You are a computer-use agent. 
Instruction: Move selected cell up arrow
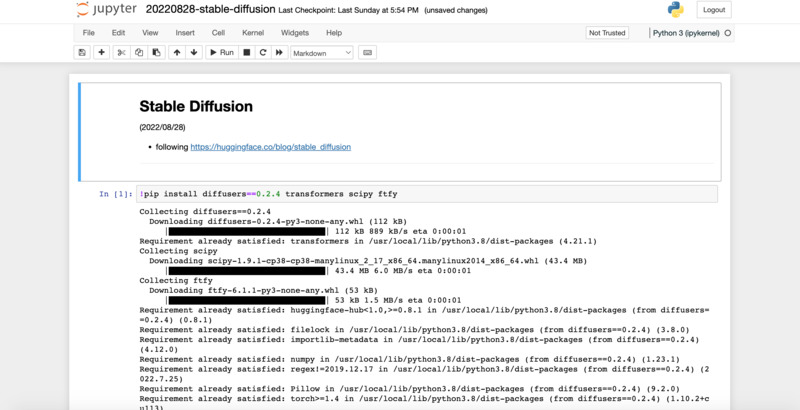(177, 52)
